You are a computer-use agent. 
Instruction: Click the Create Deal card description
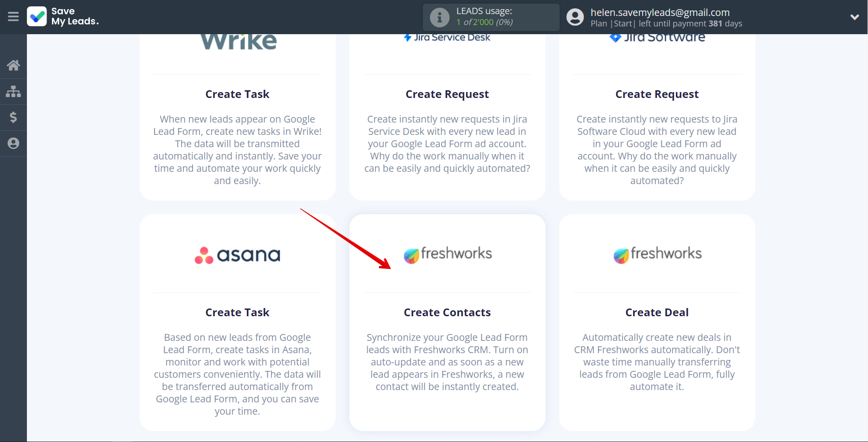657,362
